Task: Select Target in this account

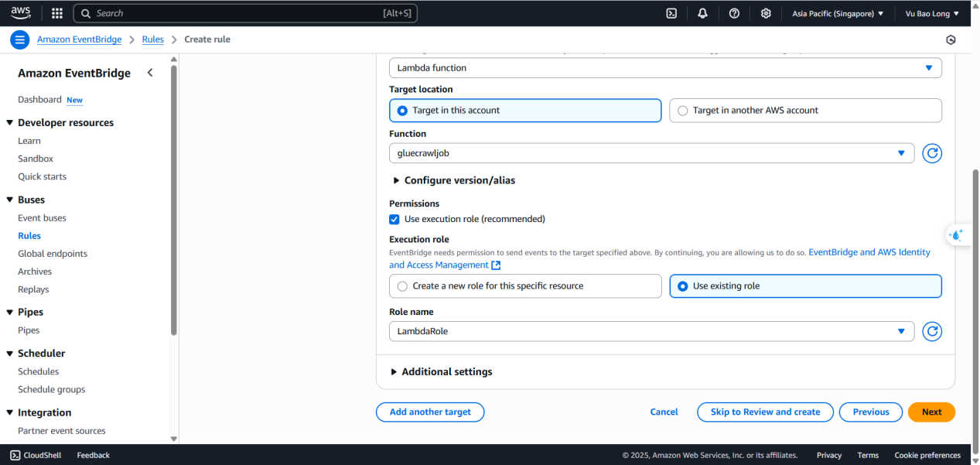Action: [525, 111]
